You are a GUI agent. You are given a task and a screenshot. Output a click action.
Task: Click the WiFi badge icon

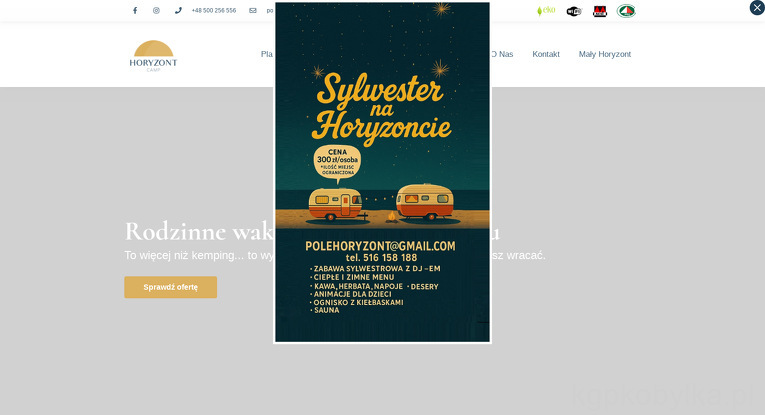(x=574, y=11)
